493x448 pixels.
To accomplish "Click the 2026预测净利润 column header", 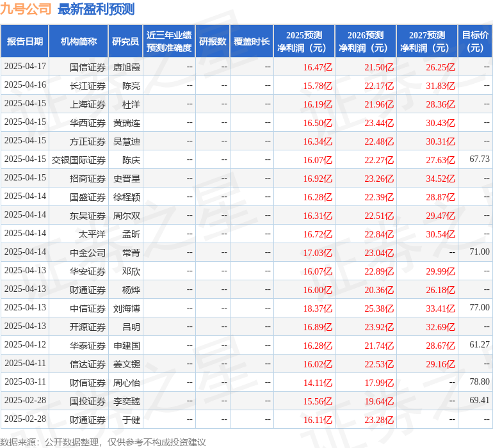I will [x=366, y=41].
